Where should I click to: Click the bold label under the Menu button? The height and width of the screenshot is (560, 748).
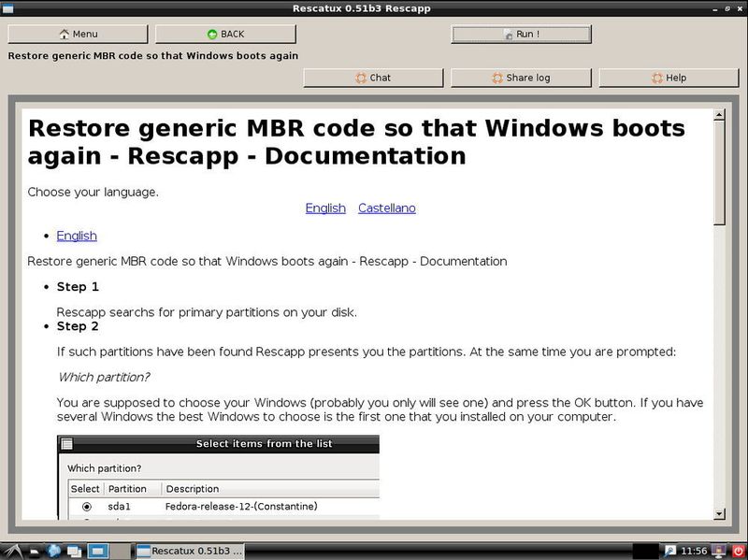153,56
